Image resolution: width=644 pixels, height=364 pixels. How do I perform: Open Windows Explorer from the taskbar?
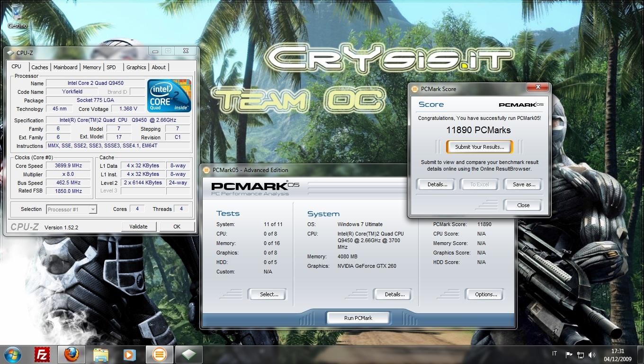[101, 355]
